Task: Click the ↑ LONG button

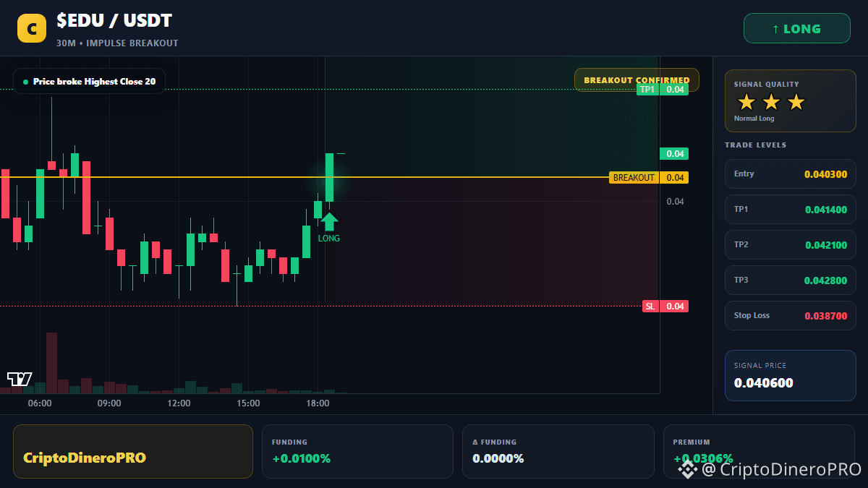Action: click(796, 29)
